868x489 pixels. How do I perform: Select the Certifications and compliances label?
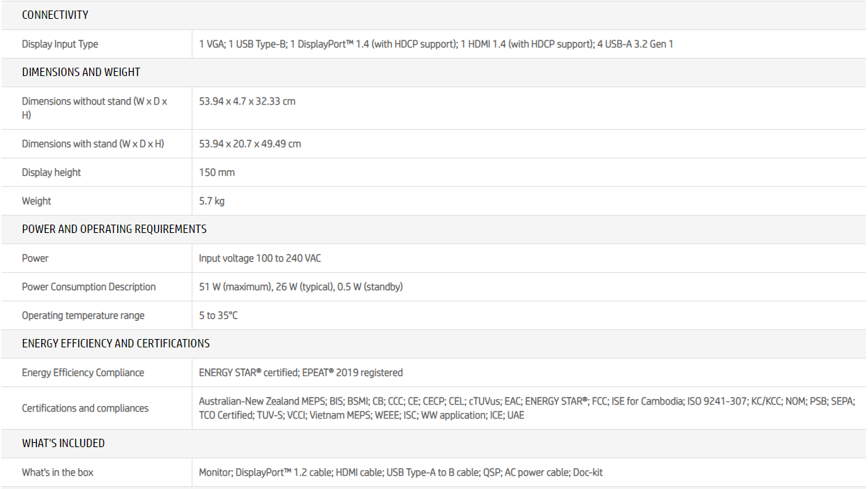click(x=85, y=408)
